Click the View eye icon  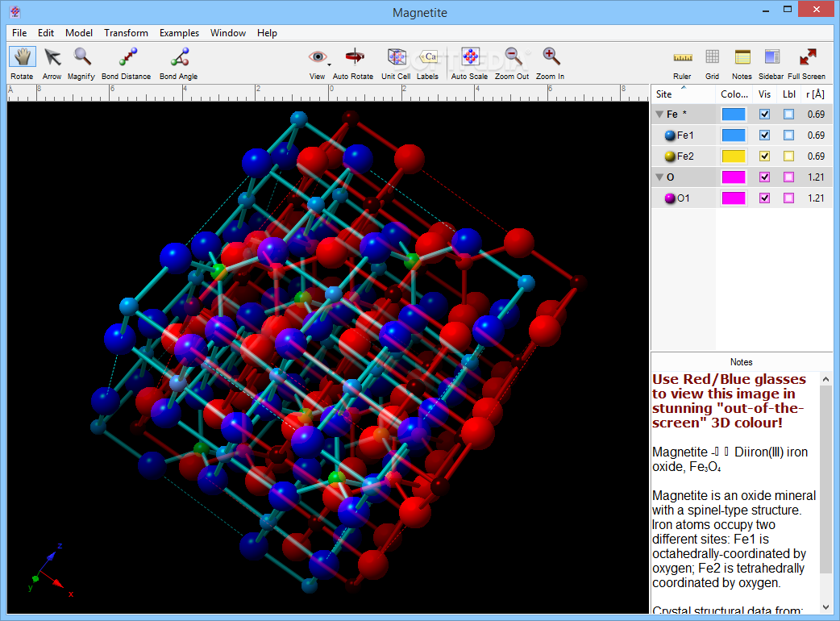[x=317, y=56]
